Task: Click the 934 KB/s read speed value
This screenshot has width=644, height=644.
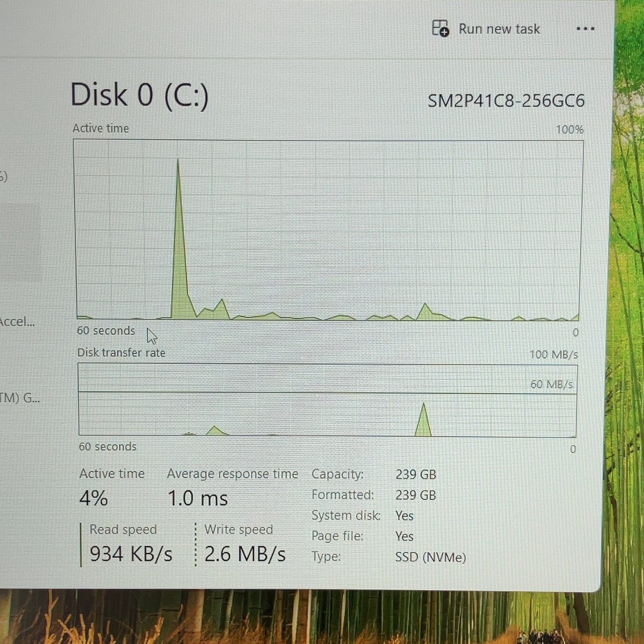Action: 131,554
